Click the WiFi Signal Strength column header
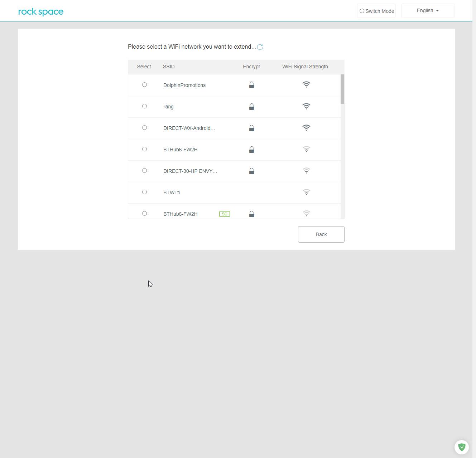The image size is (476, 458). (305, 67)
